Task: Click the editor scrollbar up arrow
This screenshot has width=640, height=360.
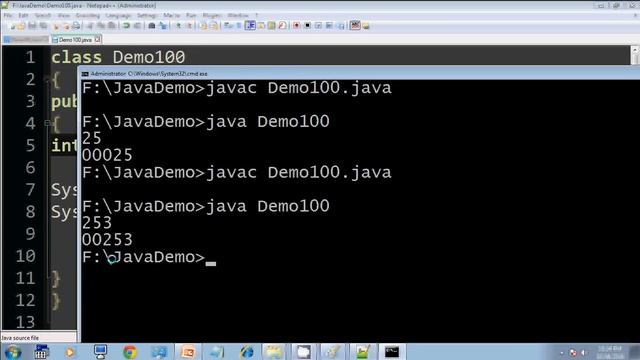Action: pyautogui.click(x=635, y=50)
